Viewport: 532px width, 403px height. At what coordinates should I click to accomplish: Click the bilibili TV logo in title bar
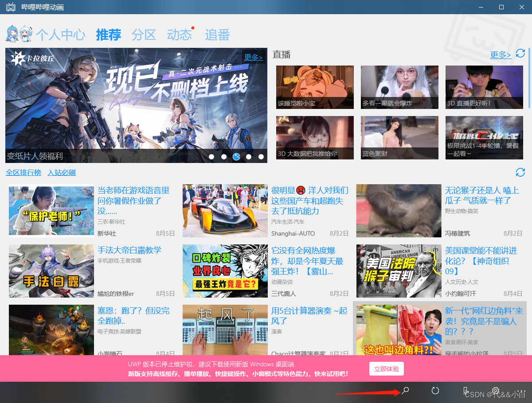[11, 7]
